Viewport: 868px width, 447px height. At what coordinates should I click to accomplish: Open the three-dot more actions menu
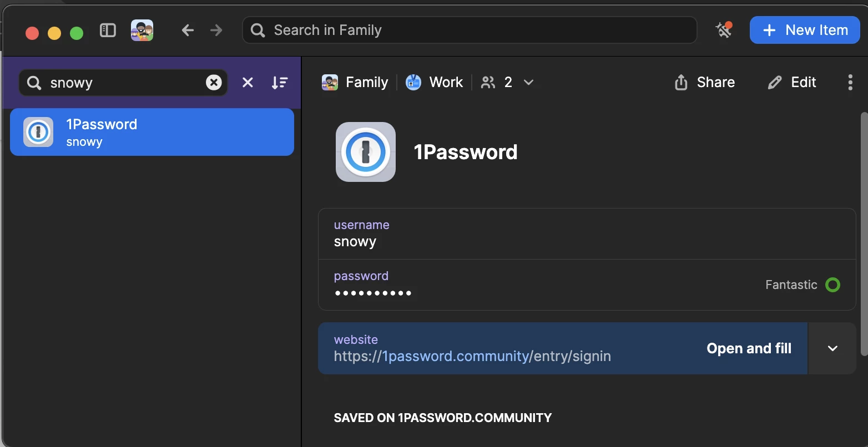click(x=850, y=83)
